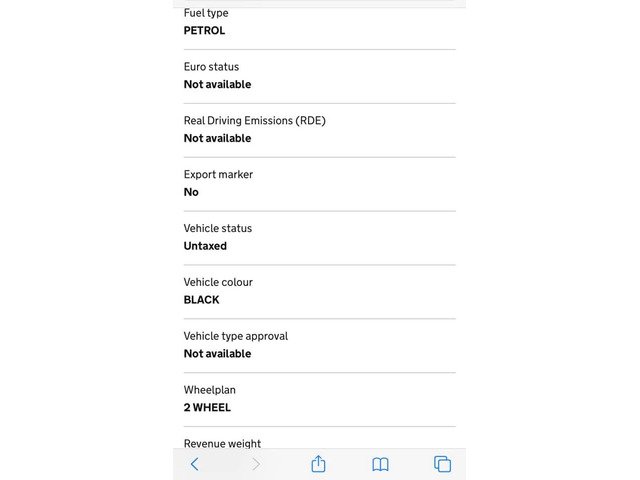This screenshot has width=640, height=480.
Task: Select the Vehicle colour label
Action: pyautogui.click(x=217, y=283)
